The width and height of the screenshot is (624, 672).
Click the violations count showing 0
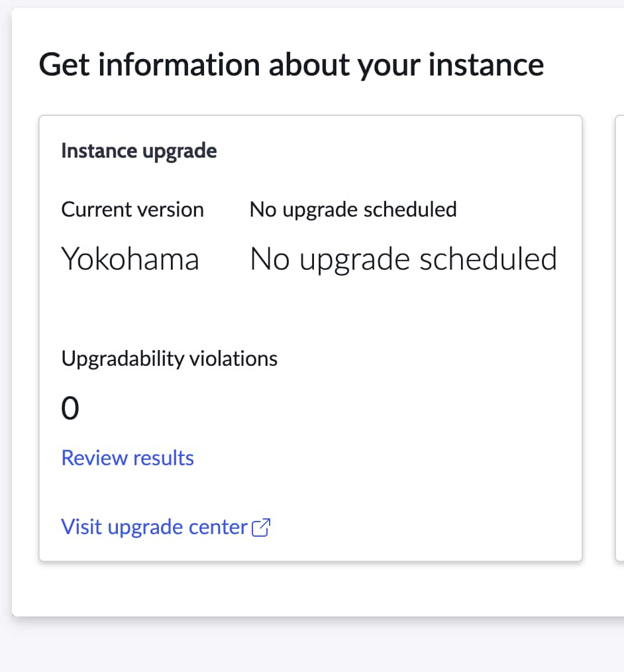pos(70,408)
